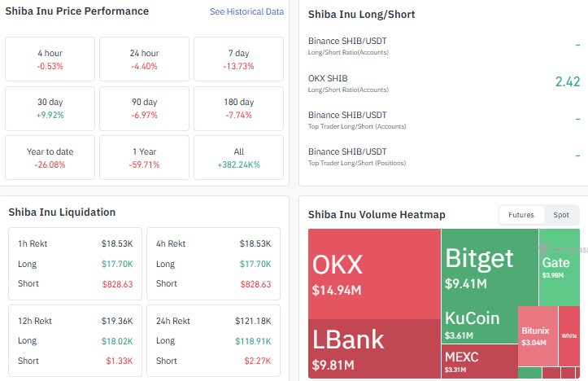Click the Shiba Inu Price Performance heading
Image resolution: width=588 pixels, height=381 pixels.
point(77,11)
